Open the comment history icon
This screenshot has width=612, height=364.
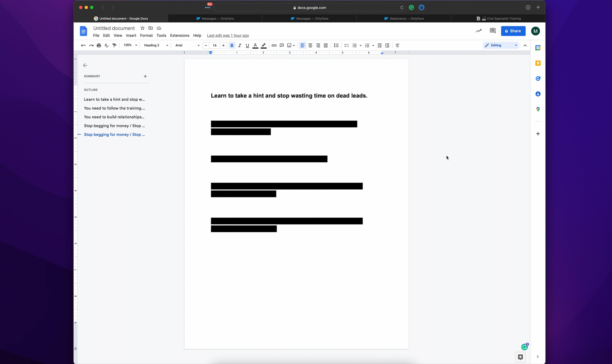[492, 31]
